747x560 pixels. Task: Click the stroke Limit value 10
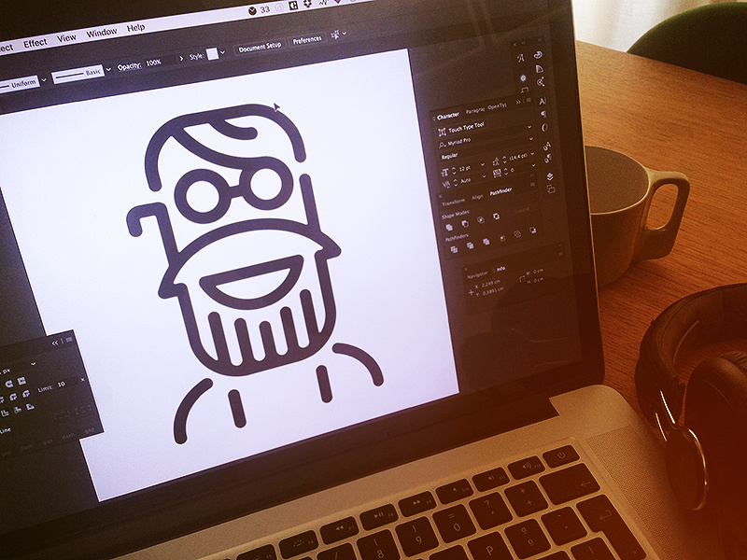click(61, 385)
